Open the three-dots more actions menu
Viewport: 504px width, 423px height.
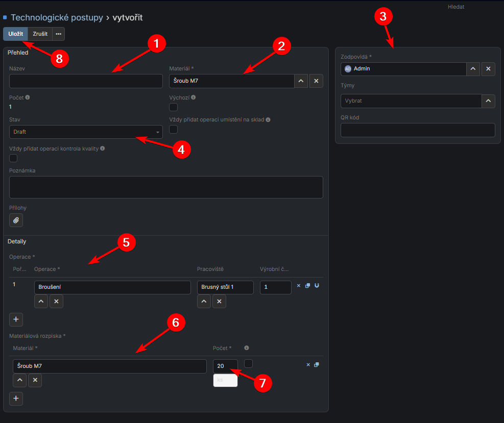tap(58, 34)
